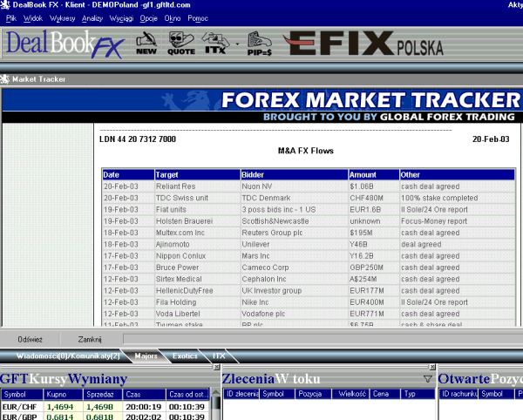523x420 pixels.
Task: Click the Nippon Conlux target cell
Action: (x=198, y=256)
